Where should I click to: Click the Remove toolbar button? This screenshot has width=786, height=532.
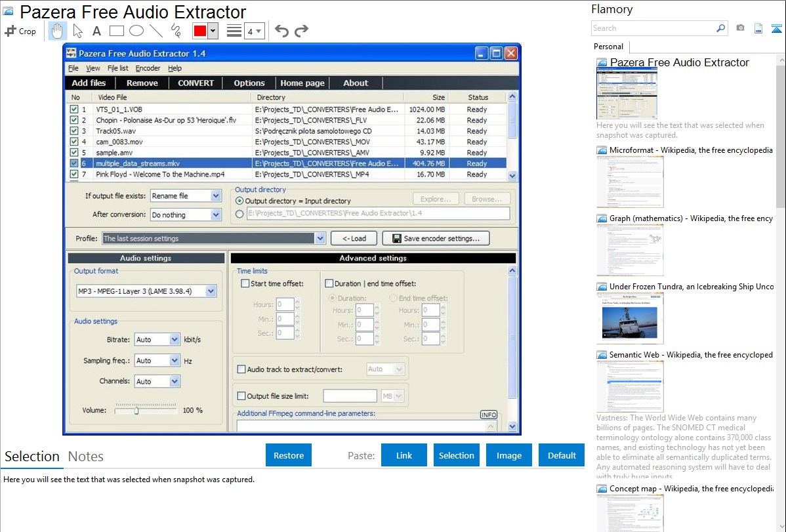(x=142, y=83)
